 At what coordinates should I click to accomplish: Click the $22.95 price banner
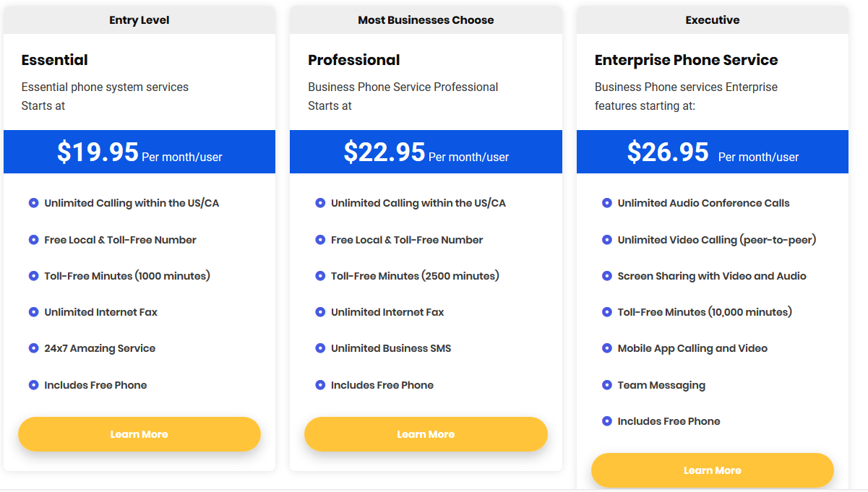[426, 152]
